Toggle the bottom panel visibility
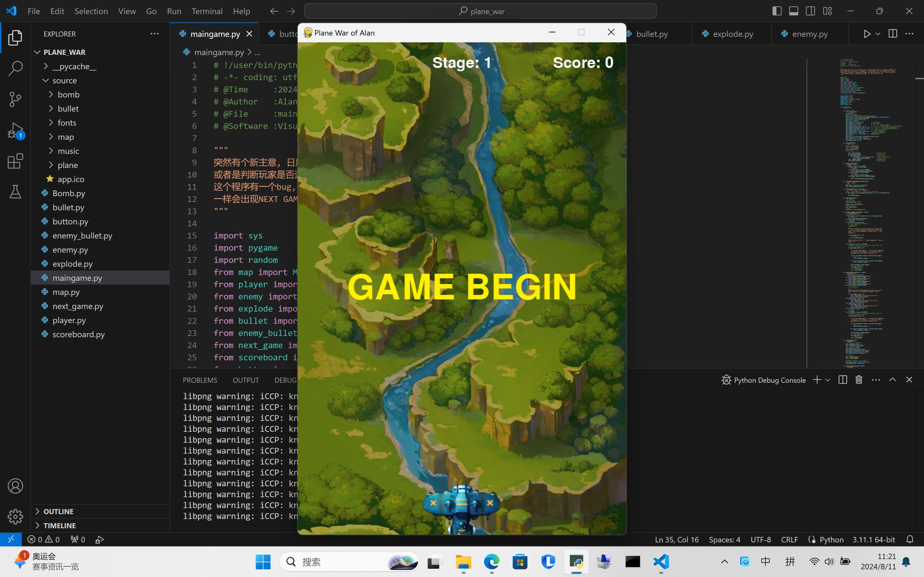This screenshot has width=924, height=577. 793,11
